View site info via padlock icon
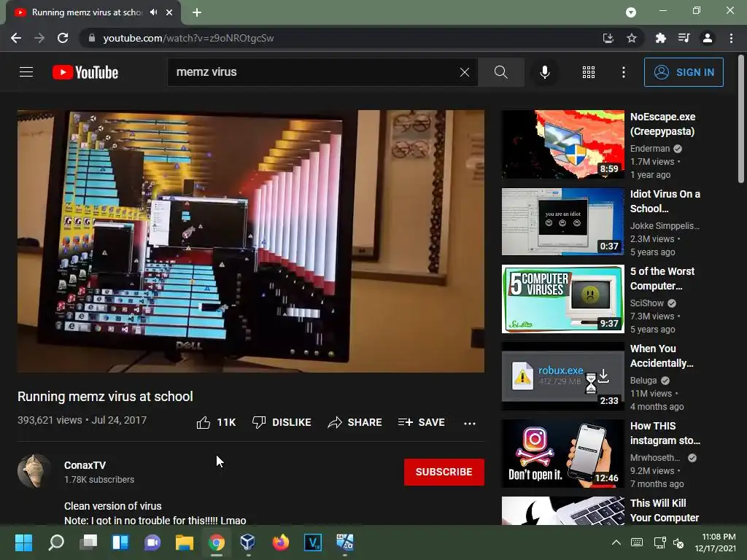 [92, 38]
